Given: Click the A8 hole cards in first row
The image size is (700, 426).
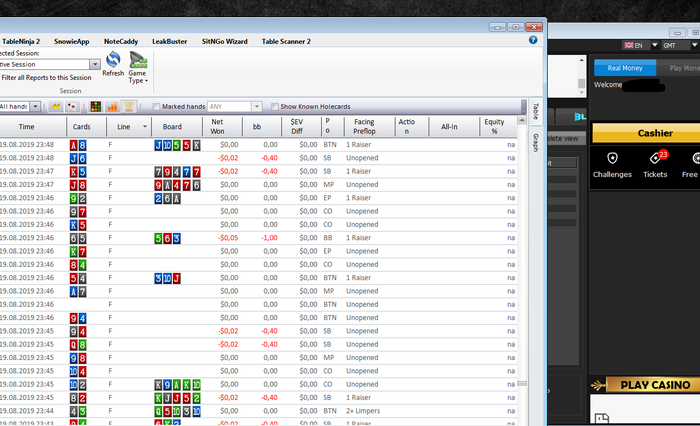Looking at the screenshot, I should point(78,145).
